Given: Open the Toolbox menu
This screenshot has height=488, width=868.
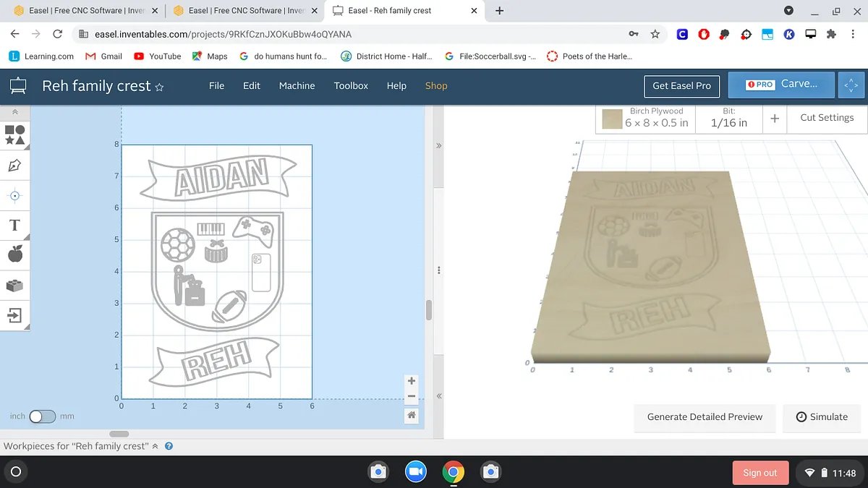Looking at the screenshot, I should [x=351, y=85].
